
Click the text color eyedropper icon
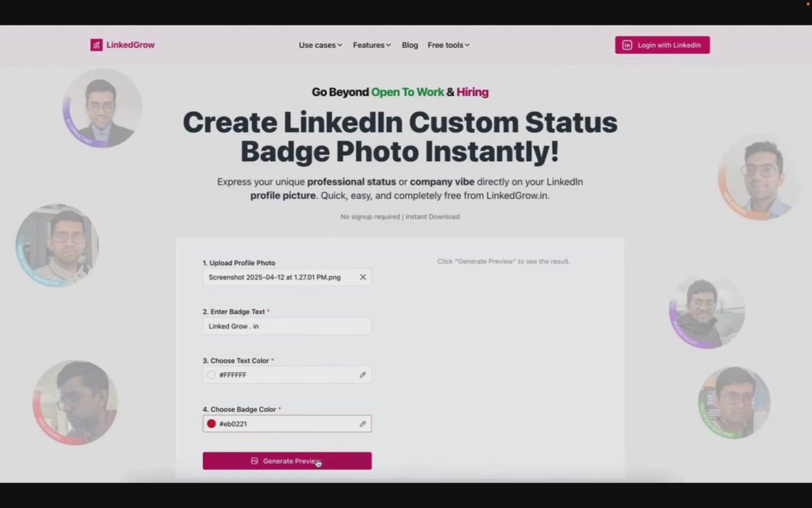click(362, 375)
